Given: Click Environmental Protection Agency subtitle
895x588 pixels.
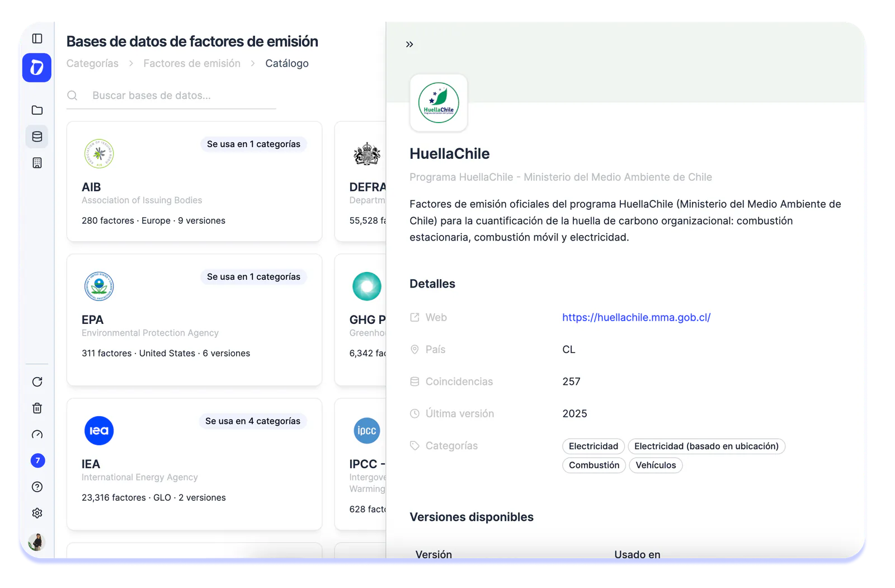Looking at the screenshot, I should click(150, 333).
